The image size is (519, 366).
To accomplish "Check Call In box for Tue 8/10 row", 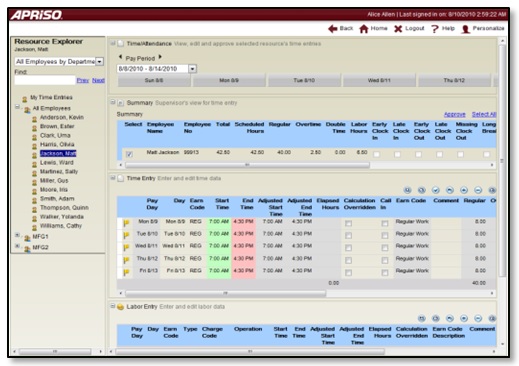I will coord(385,235).
